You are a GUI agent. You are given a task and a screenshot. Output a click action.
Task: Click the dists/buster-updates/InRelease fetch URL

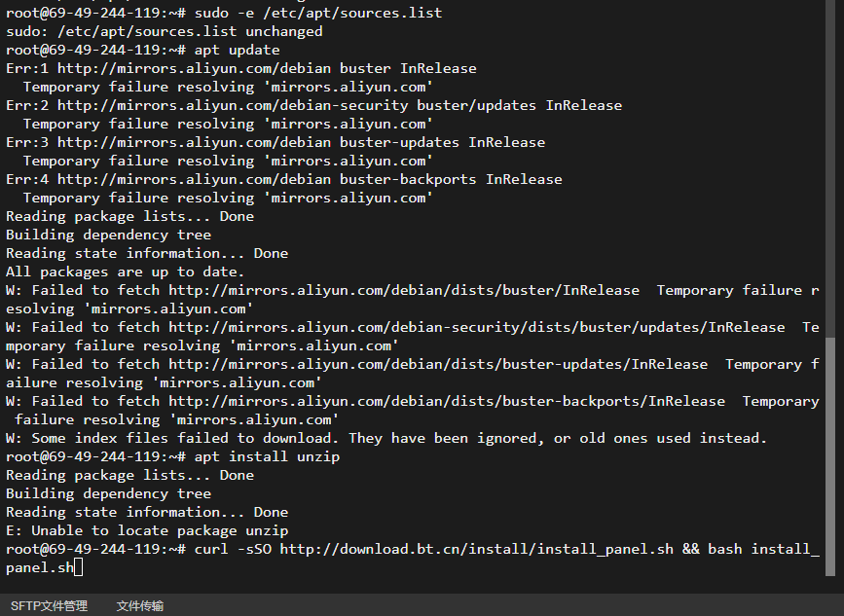pos(438,365)
